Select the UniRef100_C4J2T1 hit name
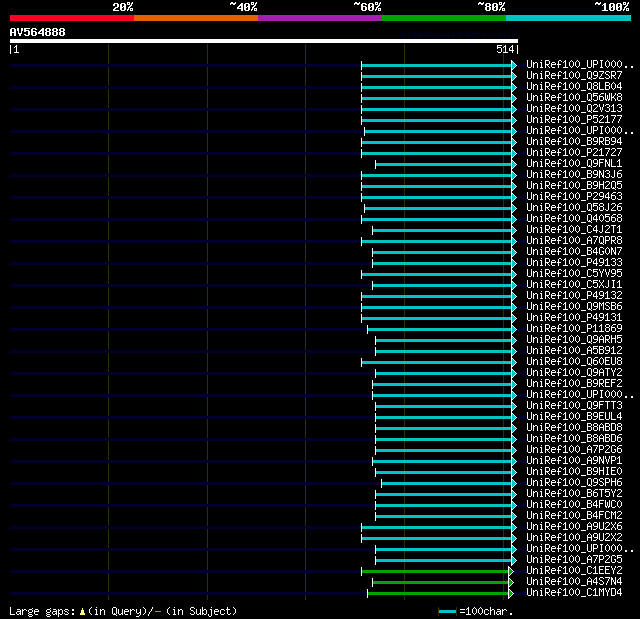 (574, 230)
